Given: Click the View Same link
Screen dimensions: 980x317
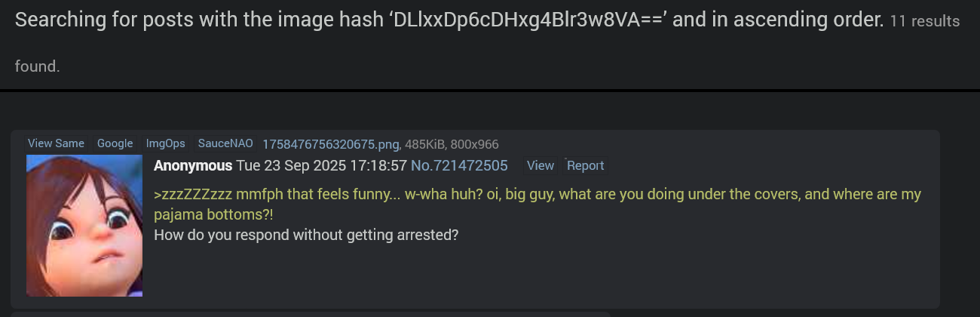Looking at the screenshot, I should click(x=56, y=143).
